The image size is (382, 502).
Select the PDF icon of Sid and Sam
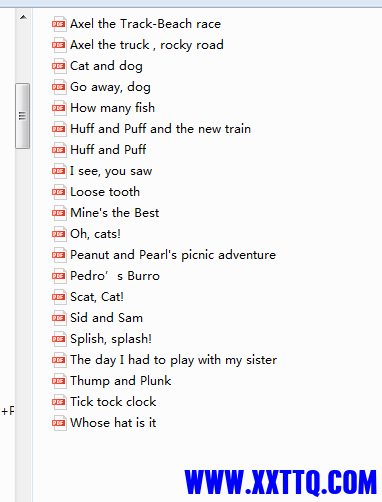pyautogui.click(x=59, y=318)
